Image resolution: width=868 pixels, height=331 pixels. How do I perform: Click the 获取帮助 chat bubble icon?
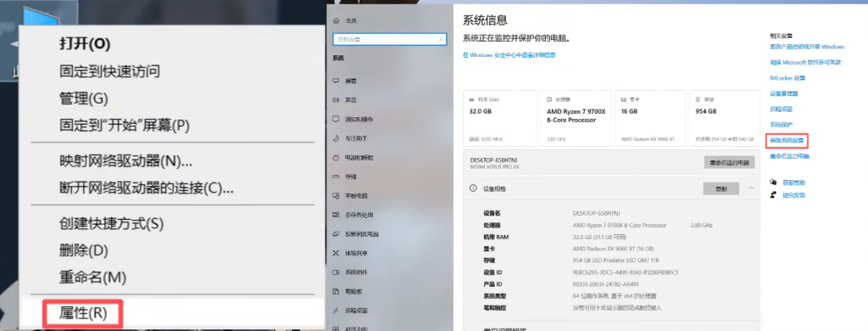pyautogui.click(x=773, y=182)
